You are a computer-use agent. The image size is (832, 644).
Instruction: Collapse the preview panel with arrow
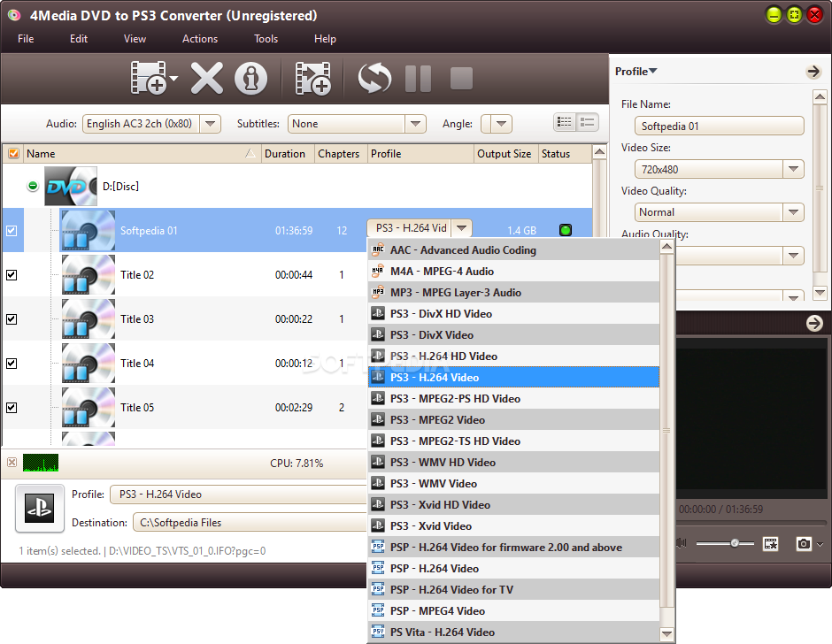tap(814, 323)
